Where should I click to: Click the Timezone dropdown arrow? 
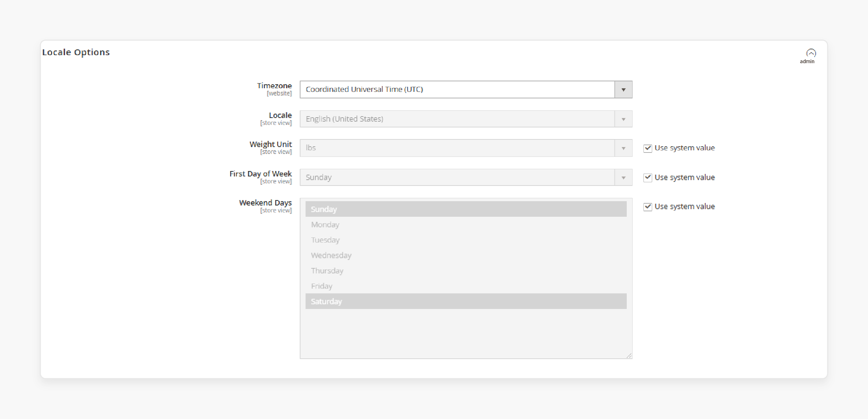coord(623,89)
